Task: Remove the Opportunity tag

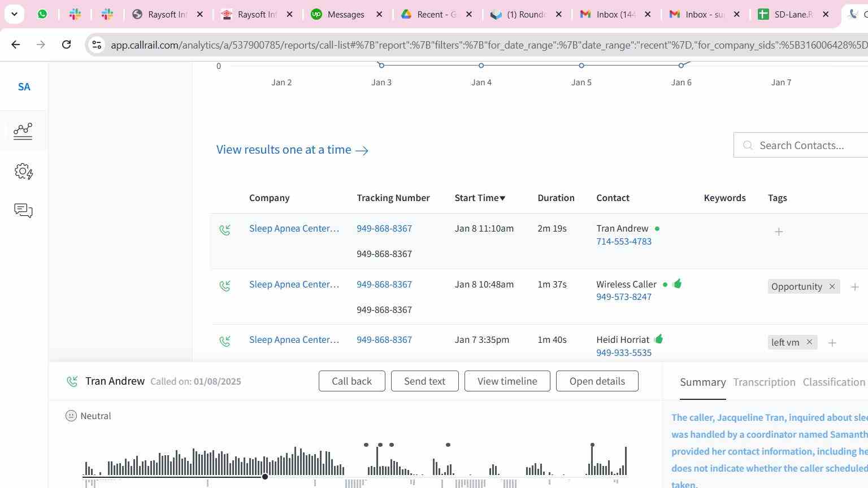Action: tap(832, 286)
